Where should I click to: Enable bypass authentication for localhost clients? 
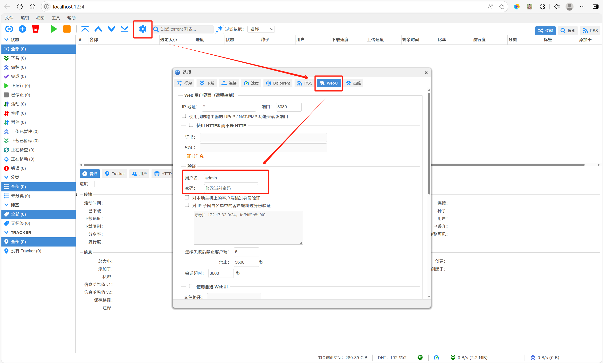click(x=187, y=197)
